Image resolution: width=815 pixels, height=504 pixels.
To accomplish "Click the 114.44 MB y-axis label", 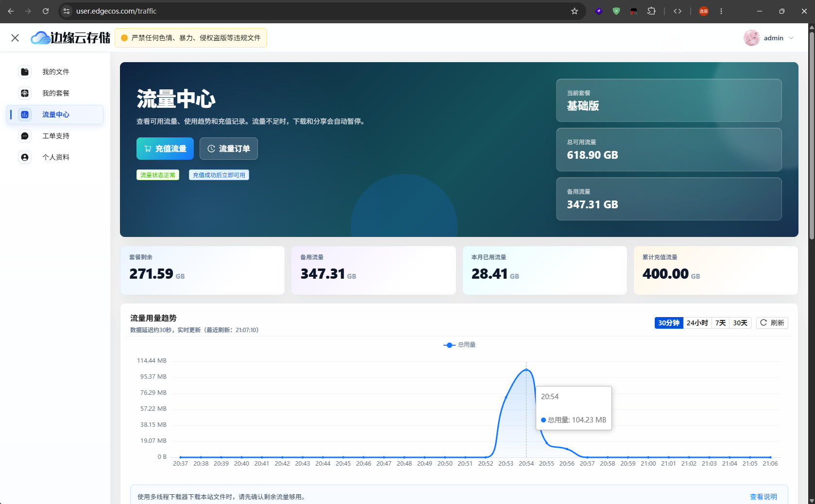I will click(152, 361).
